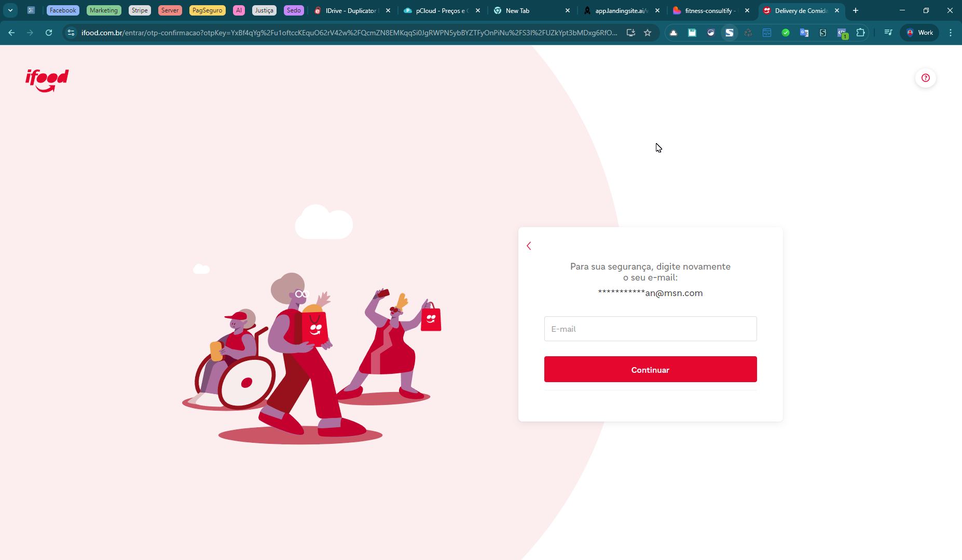Close the Delivery de Comida tab
The width and height of the screenshot is (962, 560).
[x=837, y=10]
